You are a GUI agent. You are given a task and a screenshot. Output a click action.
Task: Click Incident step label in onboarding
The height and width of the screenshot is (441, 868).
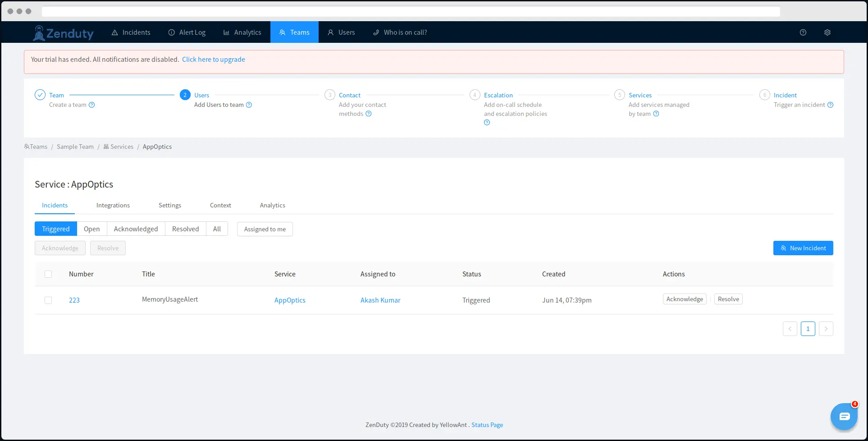point(785,95)
